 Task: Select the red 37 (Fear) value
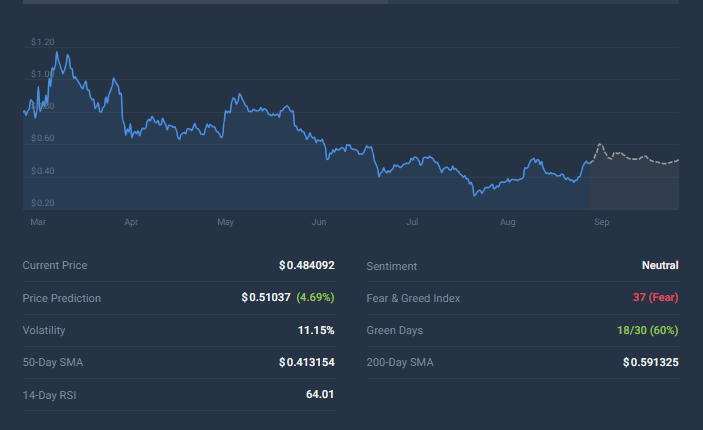[x=655, y=297]
